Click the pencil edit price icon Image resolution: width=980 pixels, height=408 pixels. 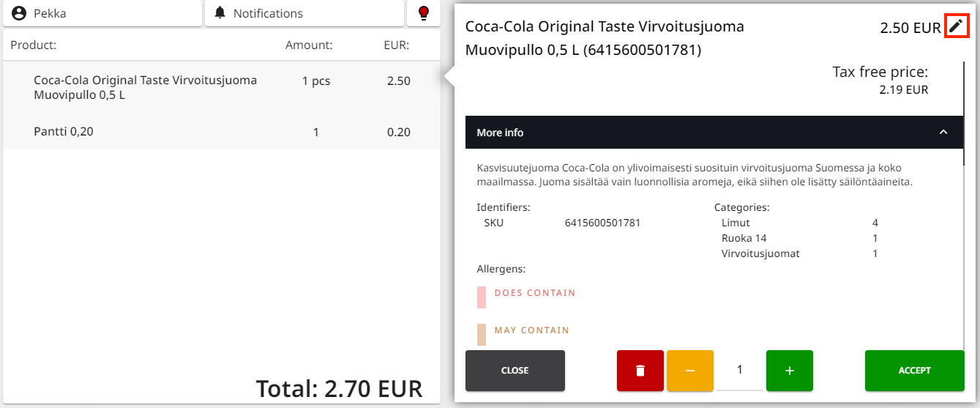coord(956,27)
